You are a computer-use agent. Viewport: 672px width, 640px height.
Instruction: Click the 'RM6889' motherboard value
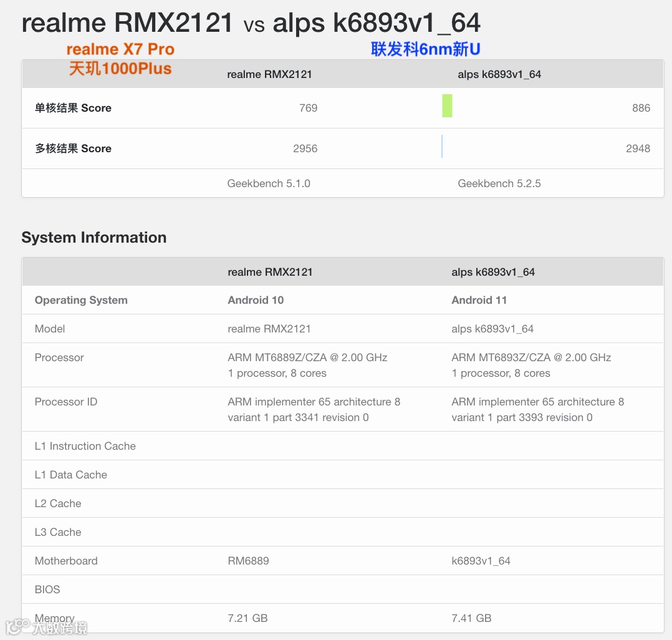pyautogui.click(x=249, y=561)
